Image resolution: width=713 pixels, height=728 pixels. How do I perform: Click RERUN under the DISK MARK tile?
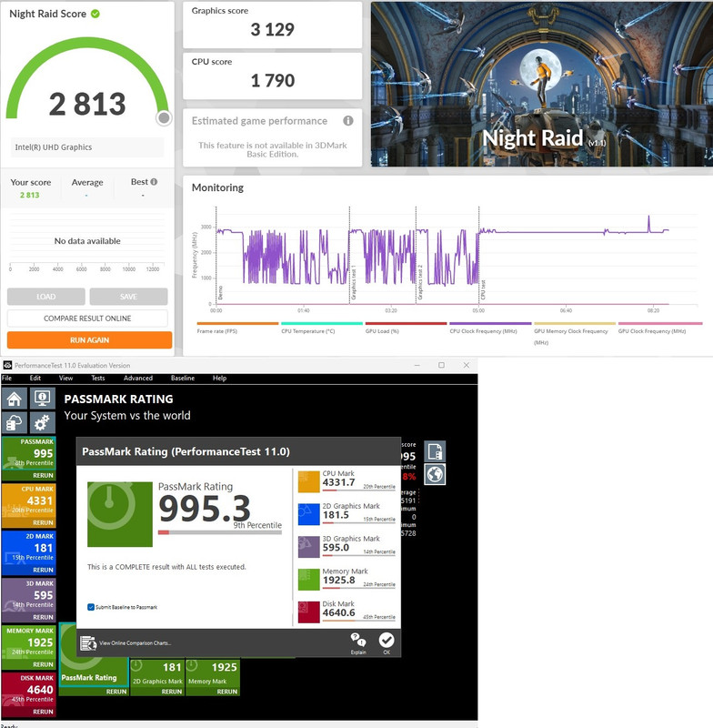pos(43,712)
